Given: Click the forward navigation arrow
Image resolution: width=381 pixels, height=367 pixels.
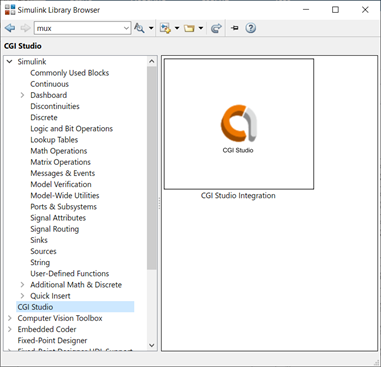Looking at the screenshot, I should tap(25, 28).
